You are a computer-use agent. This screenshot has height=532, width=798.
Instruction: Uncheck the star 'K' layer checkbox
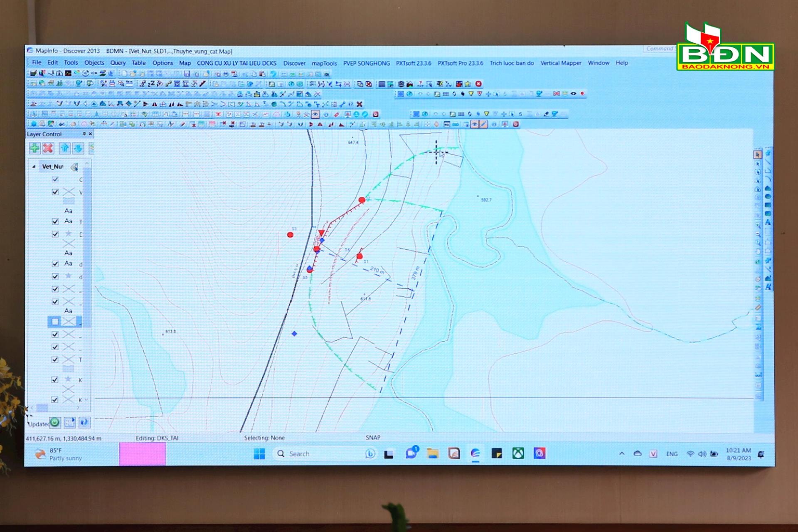tap(55, 379)
